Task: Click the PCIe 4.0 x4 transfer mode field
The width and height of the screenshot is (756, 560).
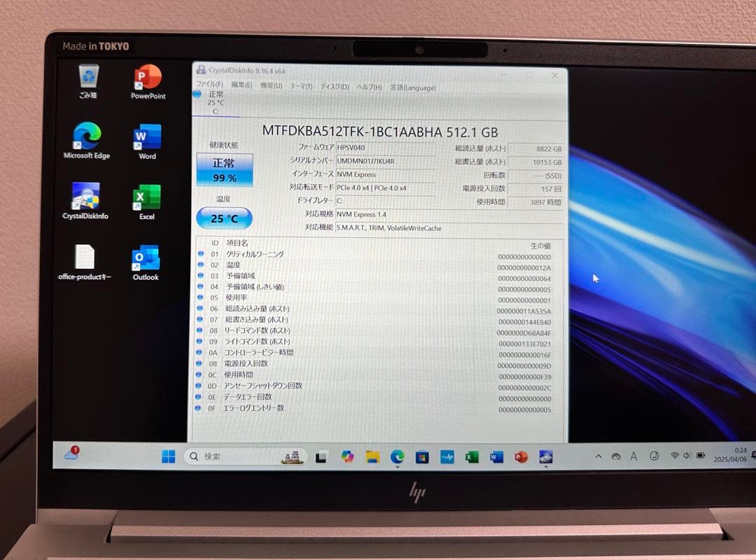Action: click(x=385, y=188)
